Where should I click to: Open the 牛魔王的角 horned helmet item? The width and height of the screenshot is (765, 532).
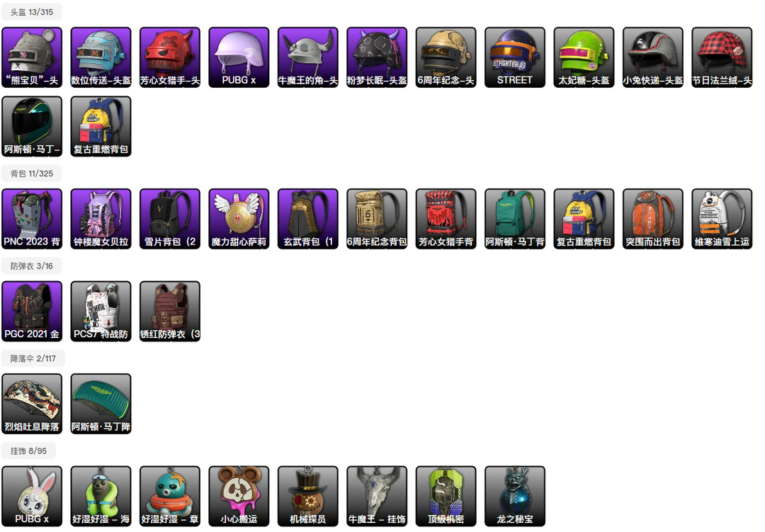tap(308, 57)
